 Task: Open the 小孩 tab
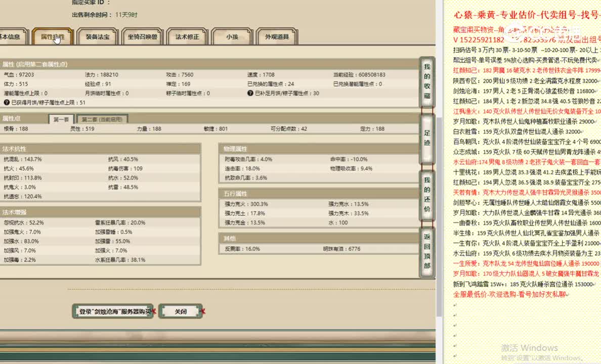[x=232, y=37]
